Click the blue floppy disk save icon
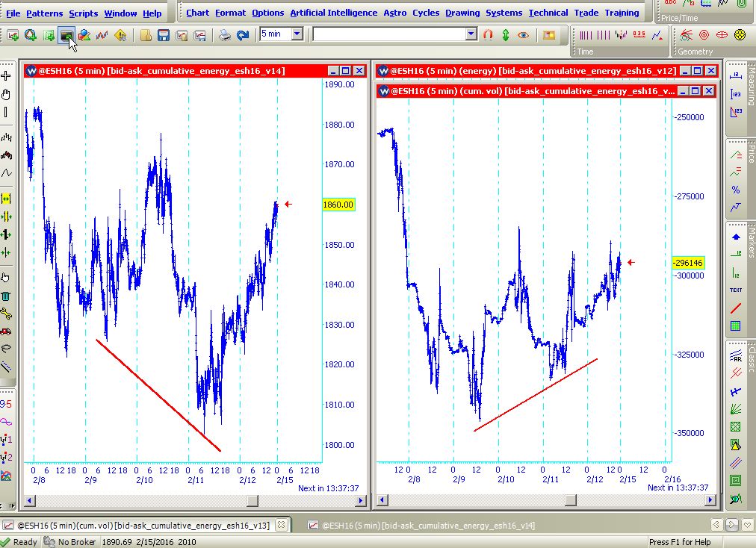This screenshot has height=548, width=756. pyautogui.click(x=164, y=34)
